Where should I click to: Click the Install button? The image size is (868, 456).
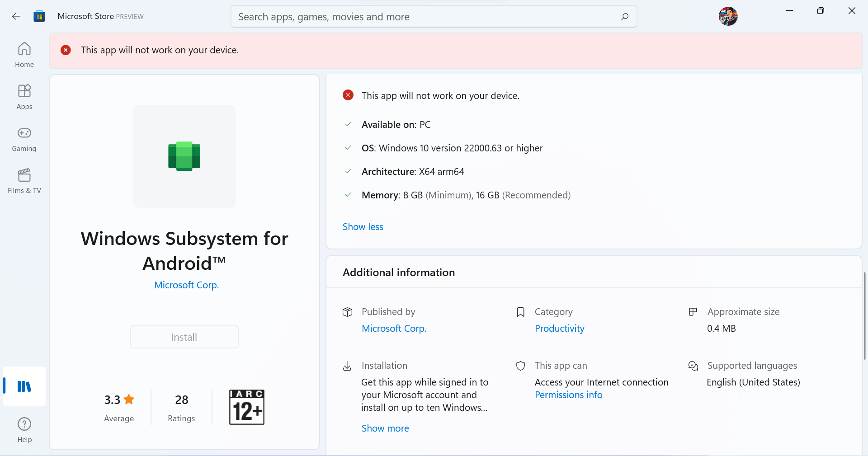pyautogui.click(x=184, y=337)
